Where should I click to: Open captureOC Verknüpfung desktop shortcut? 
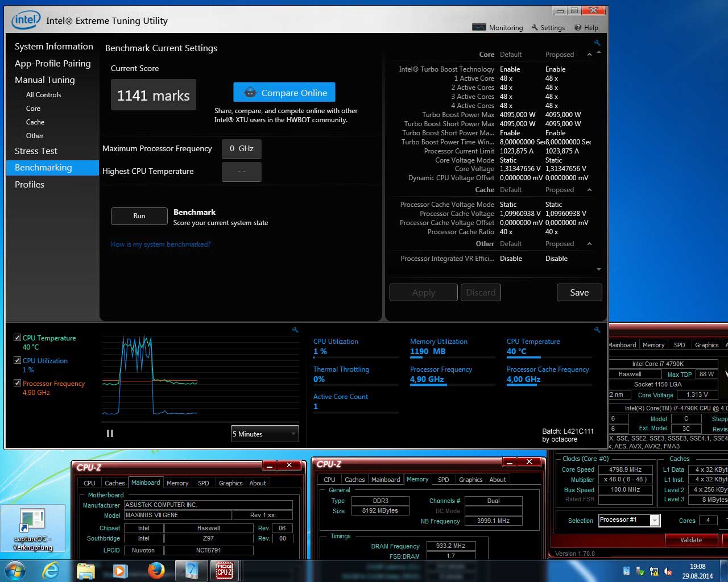point(32,530)
